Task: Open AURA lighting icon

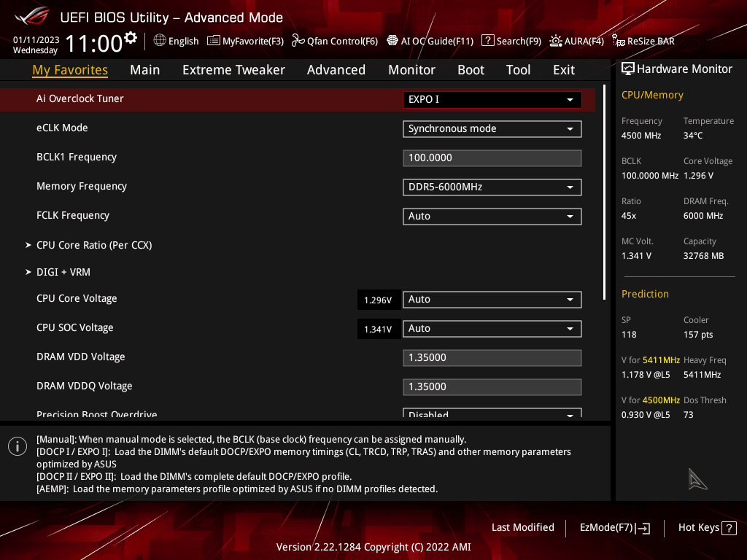Action: (555, 41)
